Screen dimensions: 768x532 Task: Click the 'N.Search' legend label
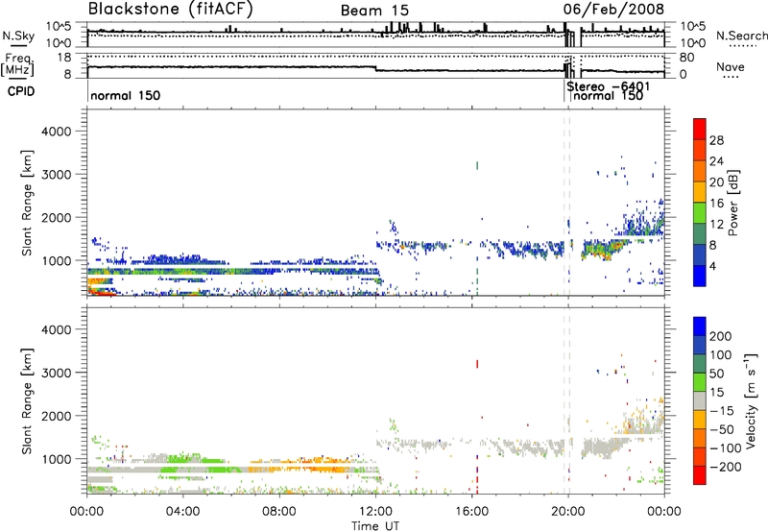tap(742, 36)
